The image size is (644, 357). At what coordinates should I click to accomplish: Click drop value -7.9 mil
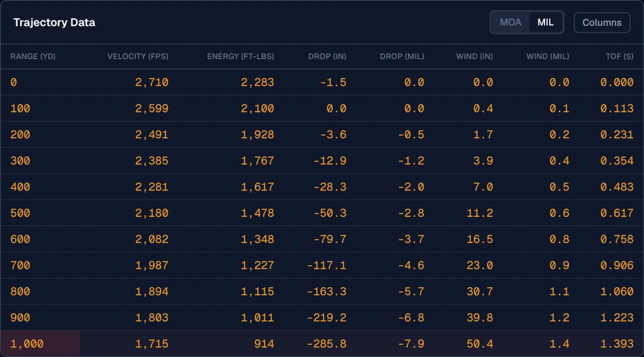click(x=411, y=344)
